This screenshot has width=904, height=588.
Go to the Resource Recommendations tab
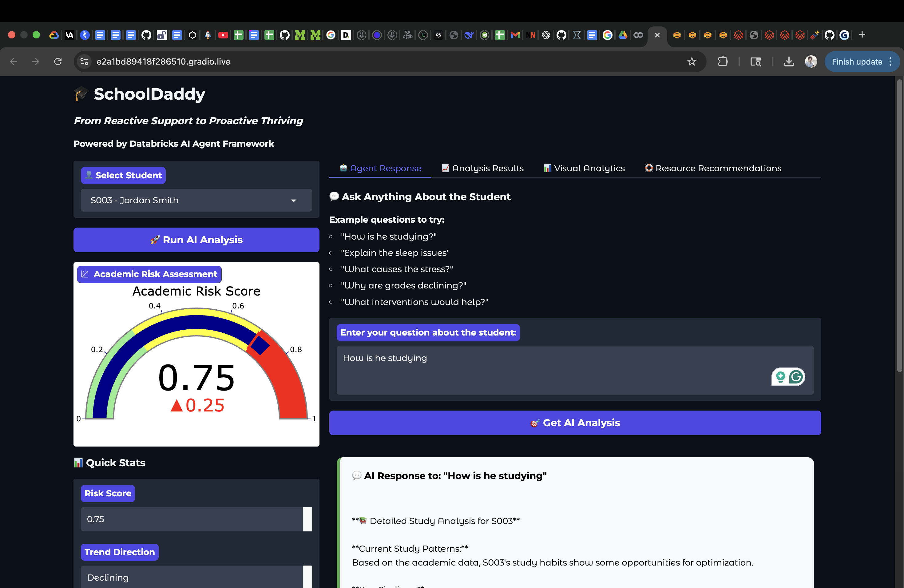tap(712, 168)
